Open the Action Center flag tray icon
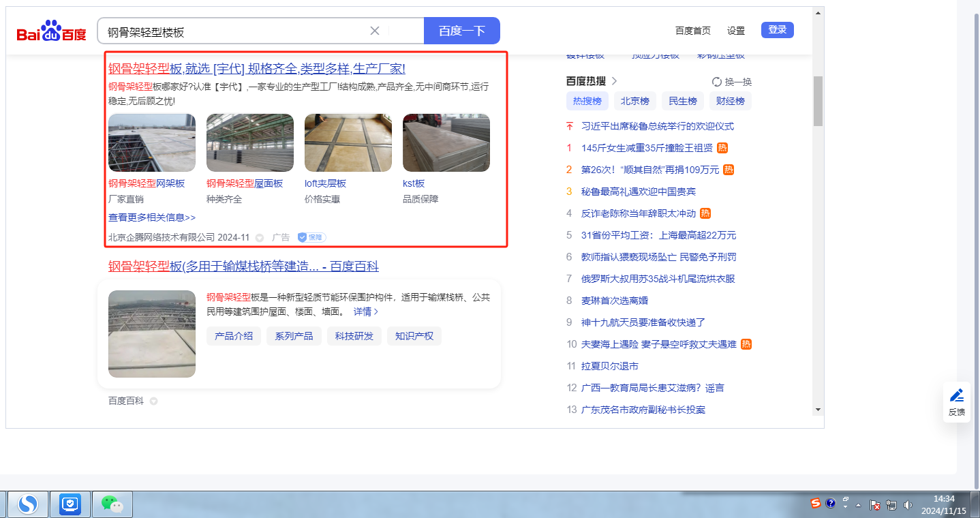Screen dimensions: 980x518 click(x=876, y=505)
